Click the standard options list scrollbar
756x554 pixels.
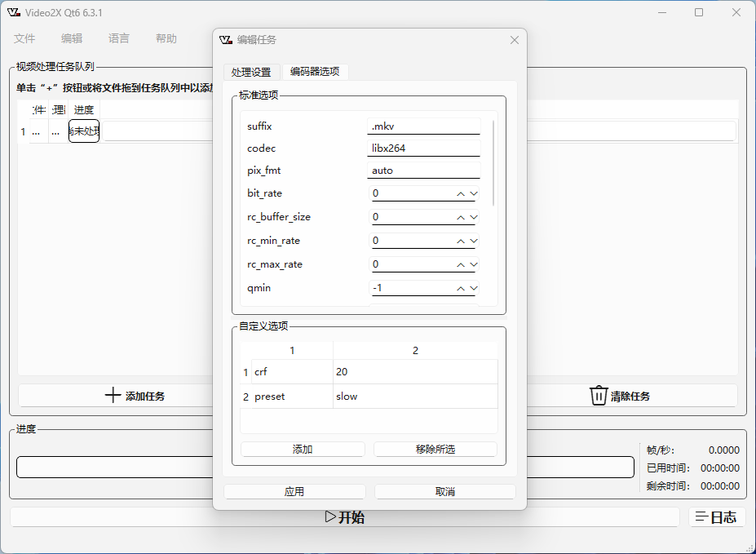pyautogui.click(x=493, y=163)
